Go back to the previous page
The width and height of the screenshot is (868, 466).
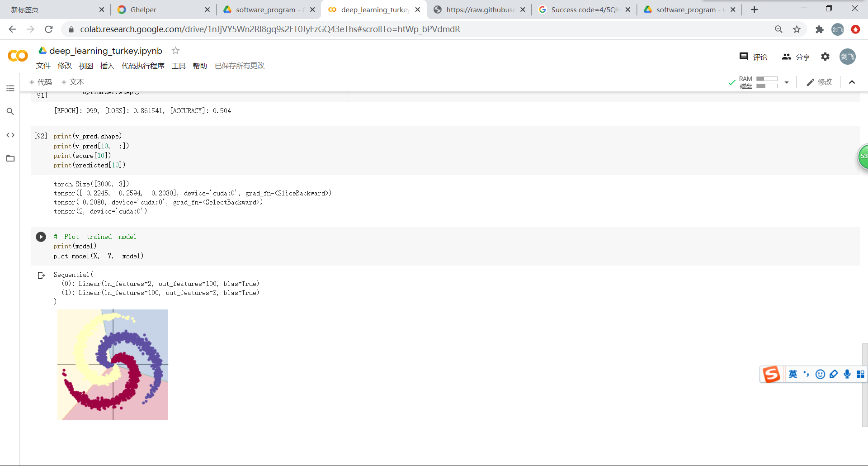[x=12, y=29]
